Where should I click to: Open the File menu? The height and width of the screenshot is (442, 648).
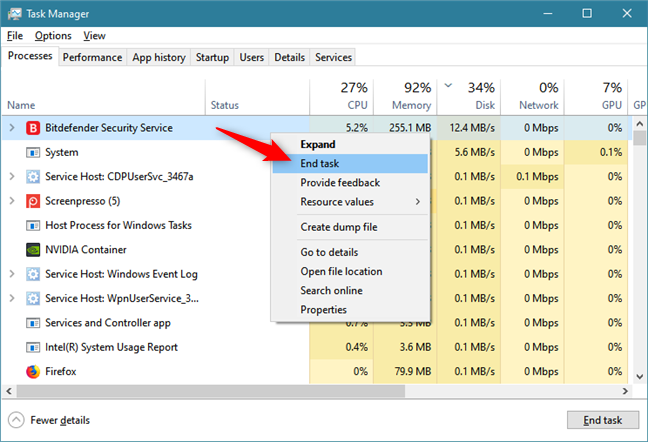pos(15,36)
